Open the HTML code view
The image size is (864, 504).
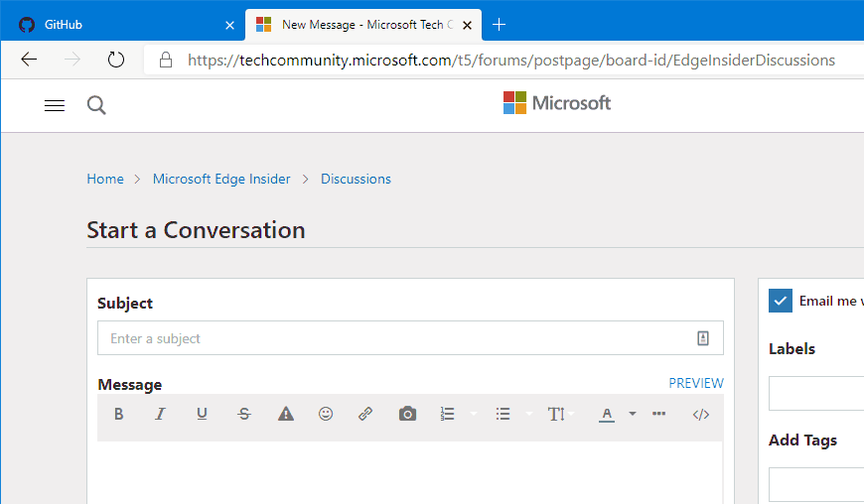pyautogui.click(x=701, y=415)
